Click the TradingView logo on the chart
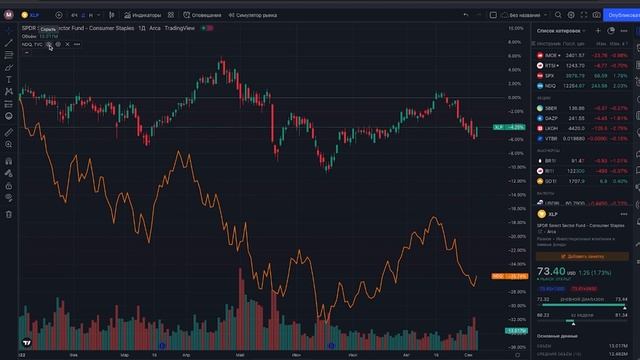The width and height of the screenshot is (640, 360). pos(27,342)
